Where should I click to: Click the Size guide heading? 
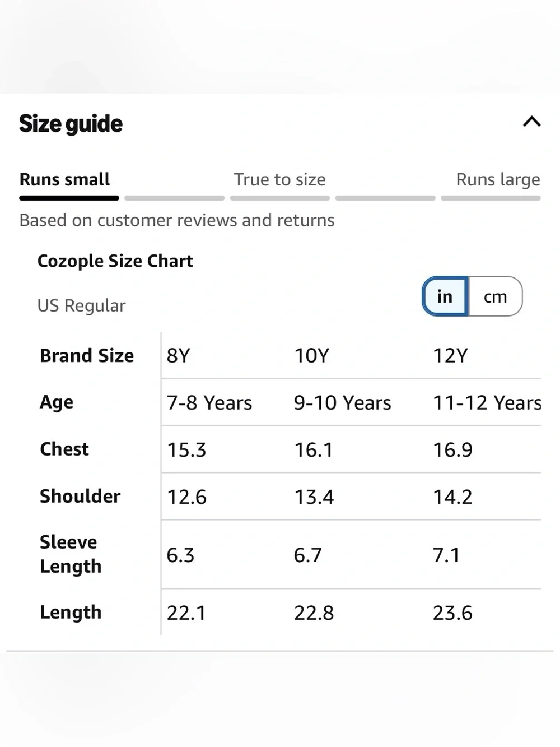(x=71, y=124)
